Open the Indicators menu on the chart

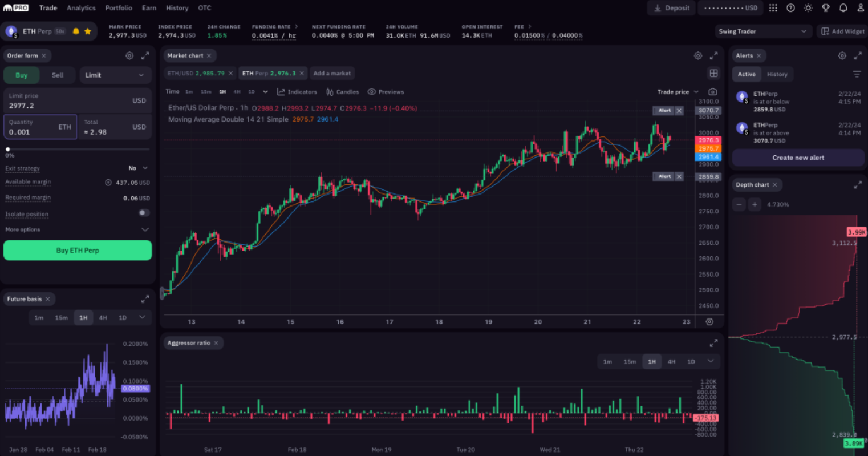point(297,91)
